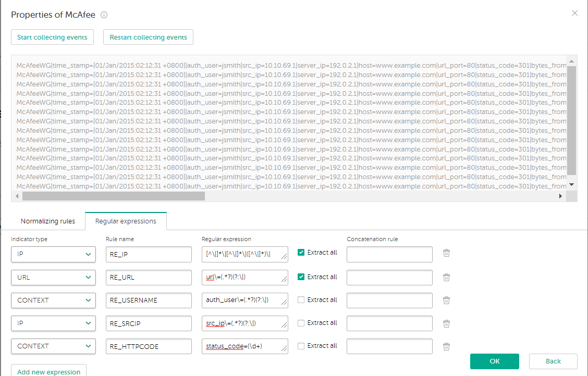Click trash icon for RE_SRCIP rule

coord(446,323)
